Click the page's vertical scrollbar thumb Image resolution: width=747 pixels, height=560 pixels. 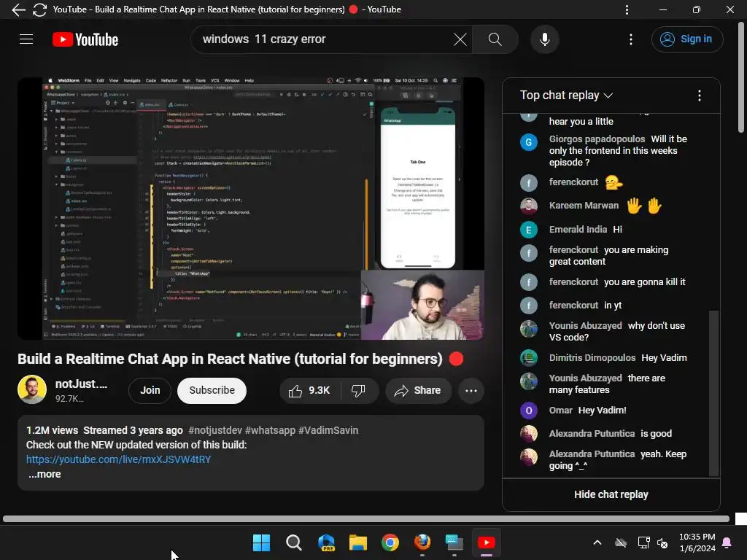pyautogui.click(x=741, y=79)
